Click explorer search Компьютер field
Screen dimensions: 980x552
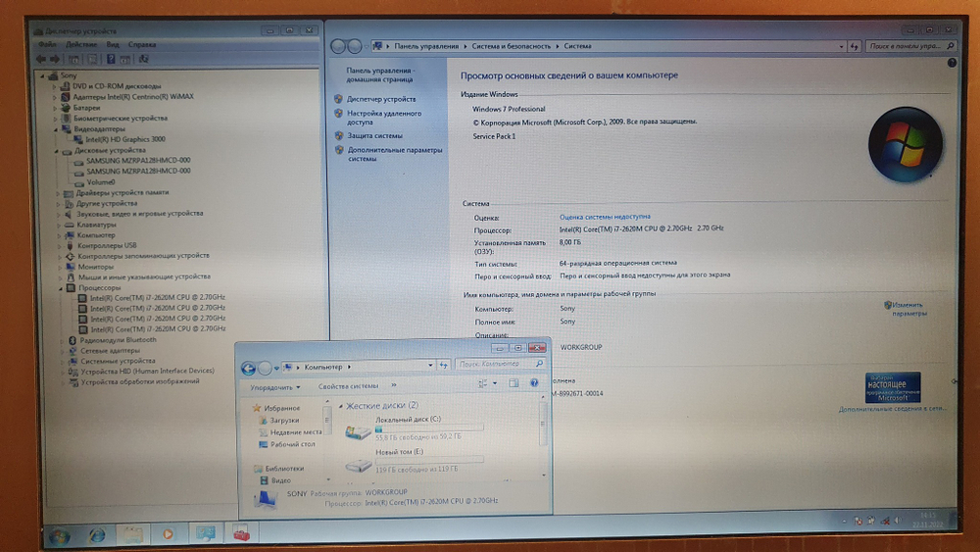[x=498, y=364]
